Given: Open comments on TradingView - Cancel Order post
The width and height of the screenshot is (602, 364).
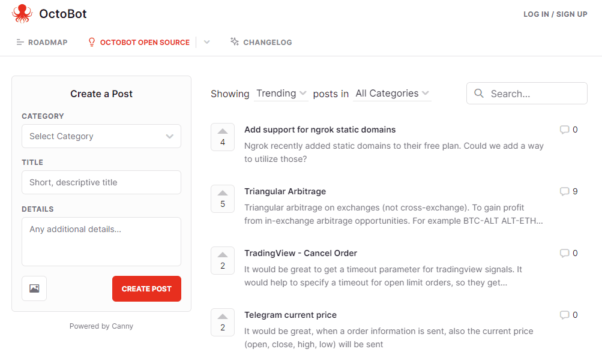Looking at the screenshot, I should [568, 253].
